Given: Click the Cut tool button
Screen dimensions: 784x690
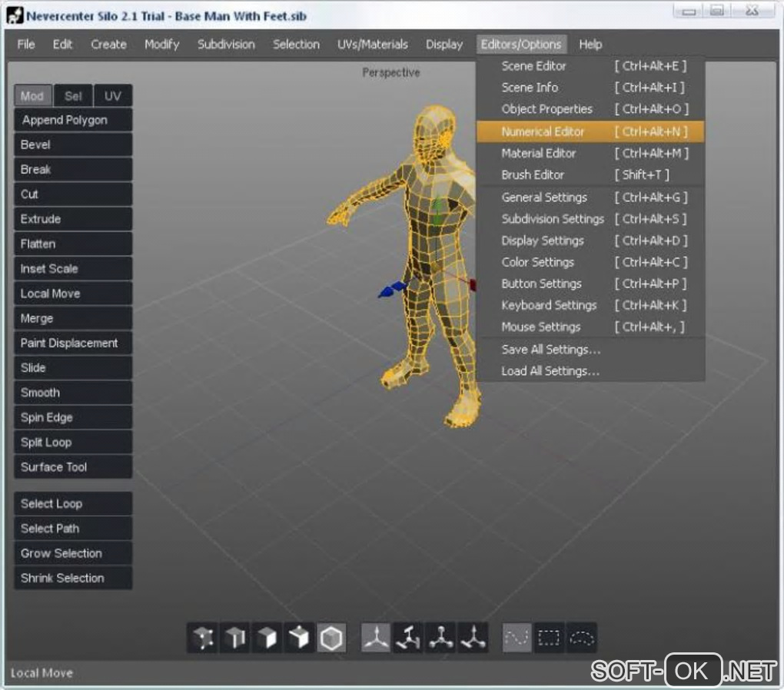Looking at the screenshot, I should click(73, 194).
